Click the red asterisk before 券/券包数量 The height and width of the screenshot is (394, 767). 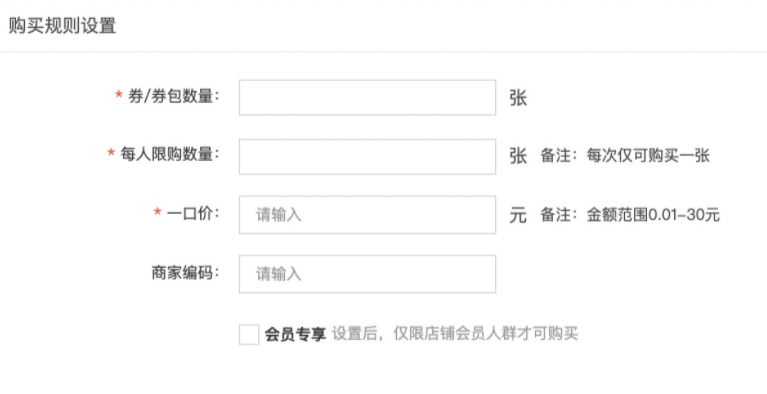tap(118, 94)
